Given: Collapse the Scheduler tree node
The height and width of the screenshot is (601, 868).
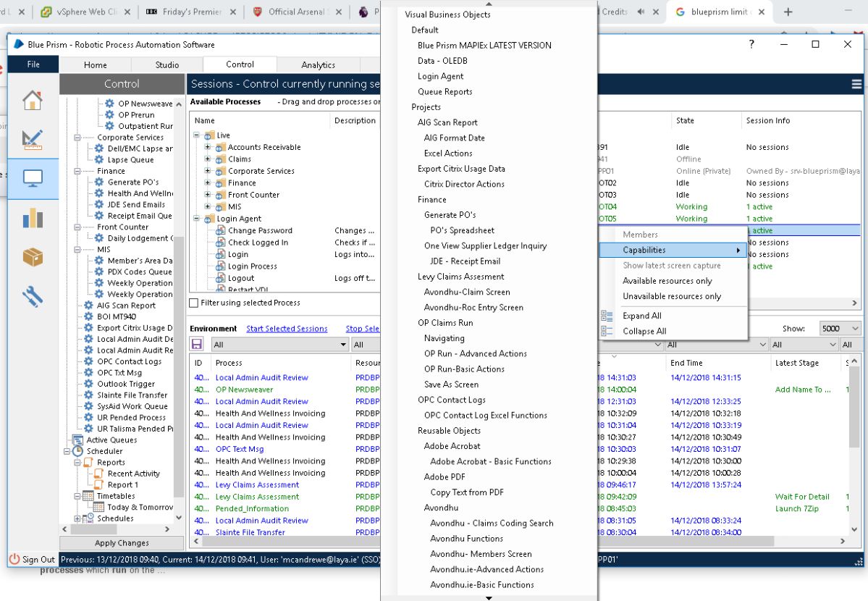Looking at the screenshot, I should [x=67, y=451].
